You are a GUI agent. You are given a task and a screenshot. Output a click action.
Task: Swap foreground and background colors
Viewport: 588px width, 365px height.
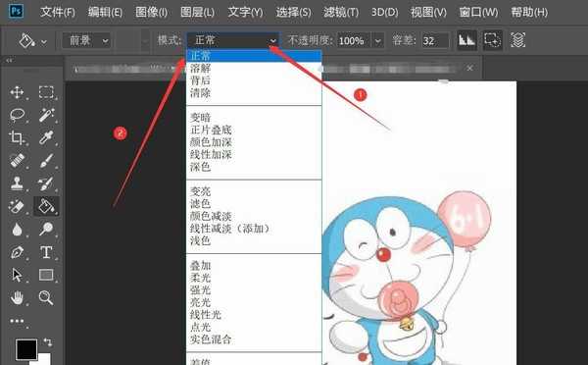pos(48,342)
